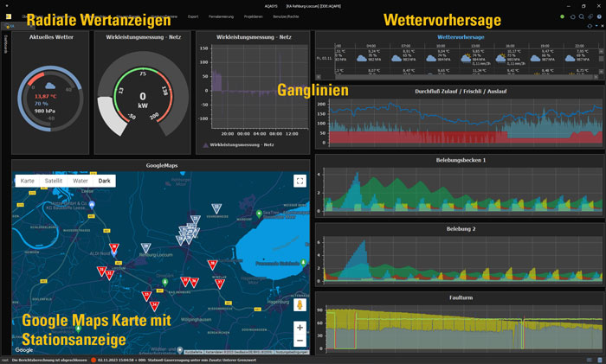Click the red station marker at ALDI Nord

pyautogui.click(x=113, y=248)
